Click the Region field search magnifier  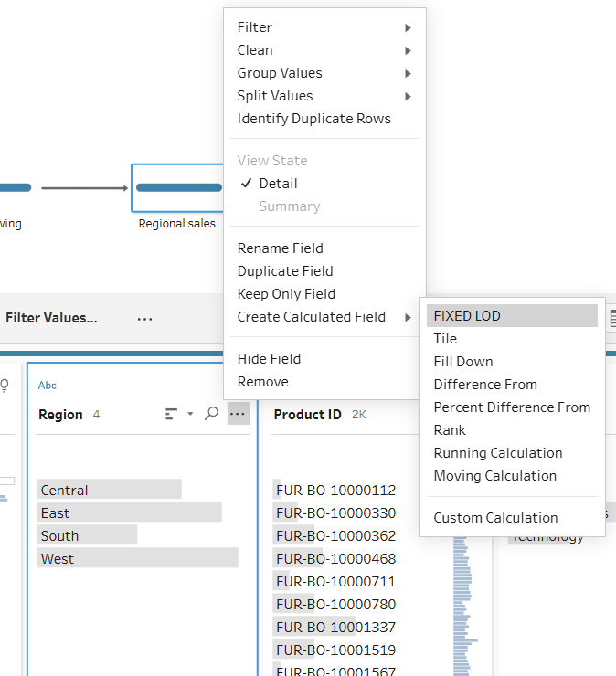click(x=211, y=415)
